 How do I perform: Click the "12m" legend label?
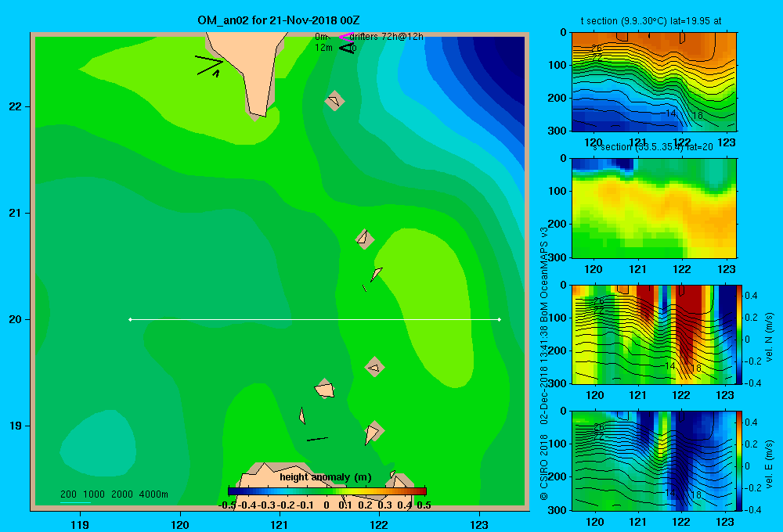[x=323, y=48]
